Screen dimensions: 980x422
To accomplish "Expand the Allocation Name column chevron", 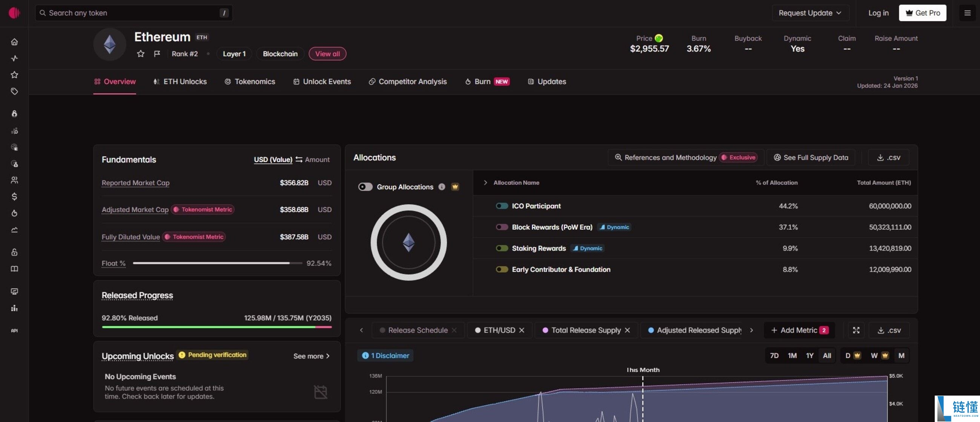I will tap(485, 182).
